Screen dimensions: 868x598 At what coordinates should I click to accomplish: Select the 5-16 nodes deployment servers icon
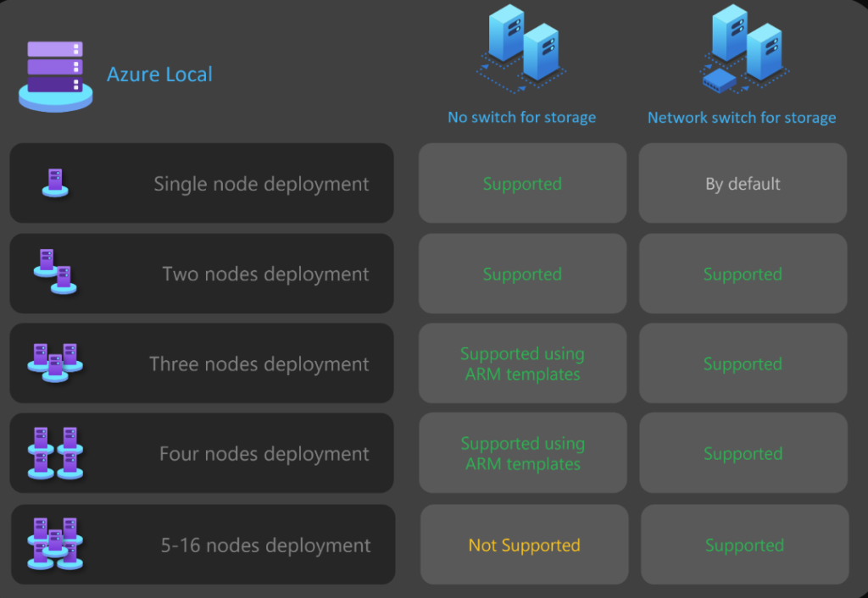(55, 543)
